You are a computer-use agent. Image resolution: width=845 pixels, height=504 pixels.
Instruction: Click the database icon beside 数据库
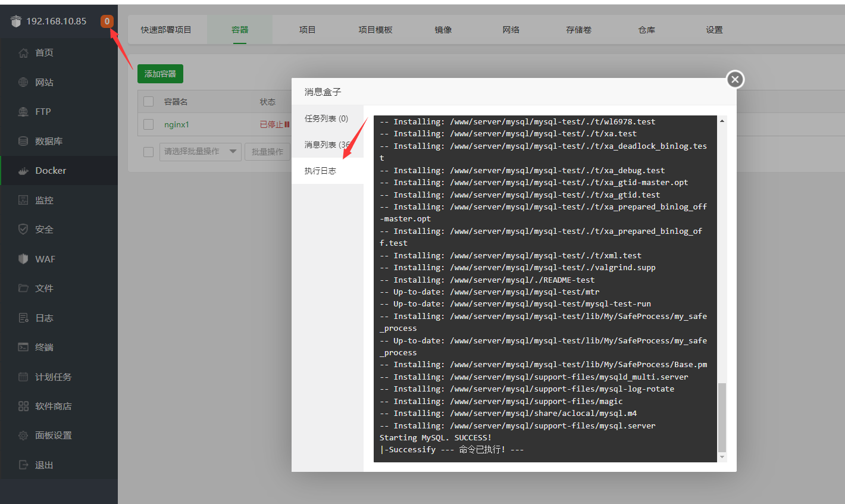pyautogui.click(x=23, y=141)
